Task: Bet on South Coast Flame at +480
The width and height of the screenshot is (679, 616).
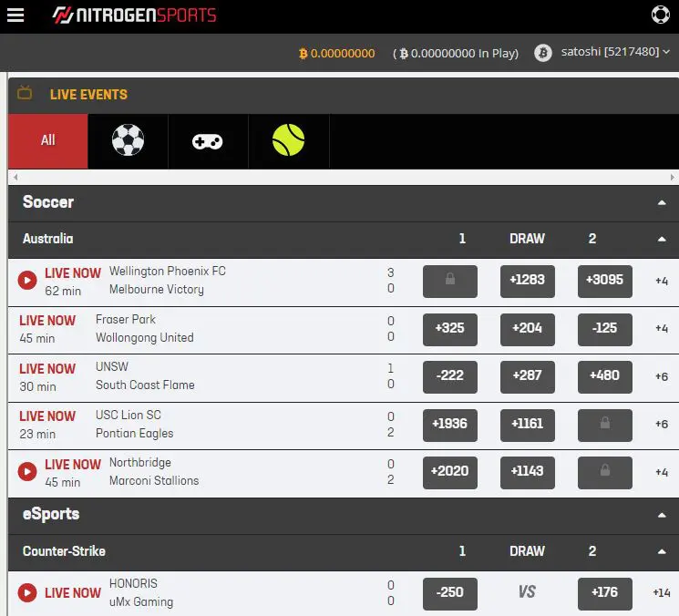Action: (605, 377)
